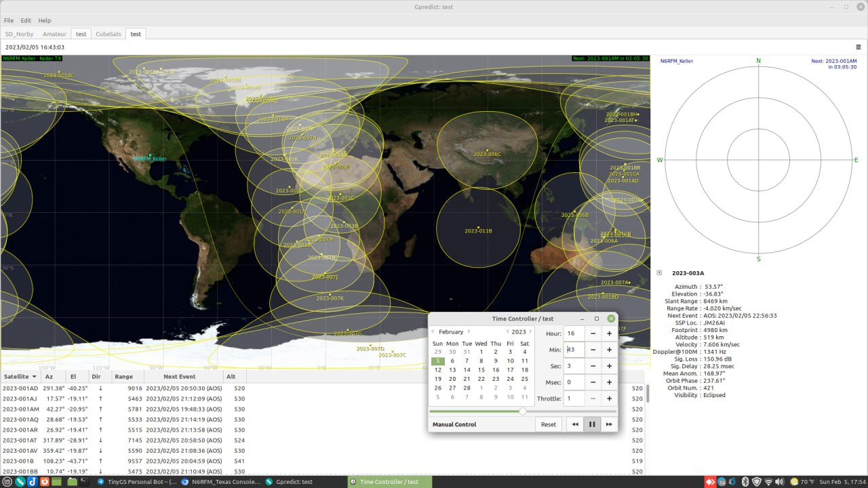Pause the time controller playback

tap(592, 424)
